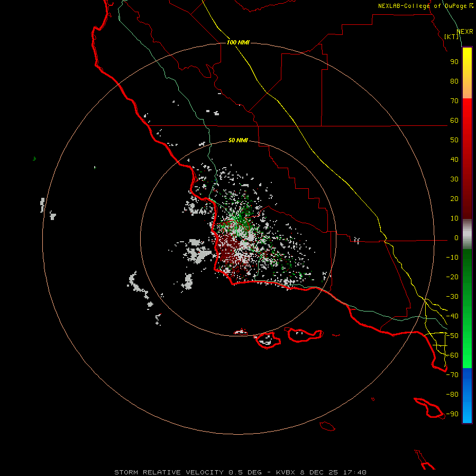476x476 pixels.
Task: Click the -90 value on the velocity scale
Action: point(452,414)
